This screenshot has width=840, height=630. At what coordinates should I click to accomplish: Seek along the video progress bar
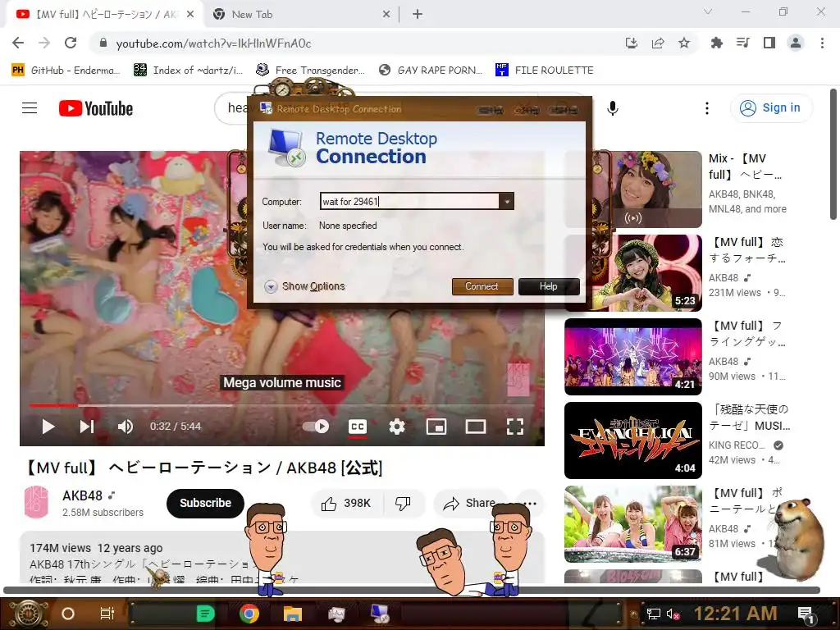[x=282, y=405]
